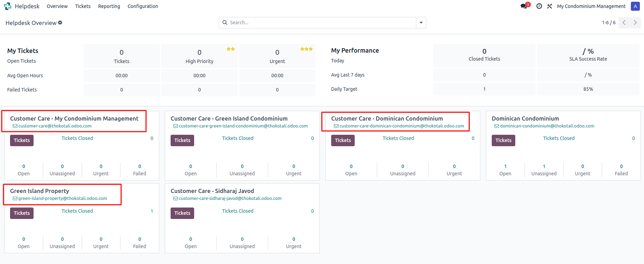Go to next page arrow
This screenshot has height=264, width=644.
[x=635, y=23]
